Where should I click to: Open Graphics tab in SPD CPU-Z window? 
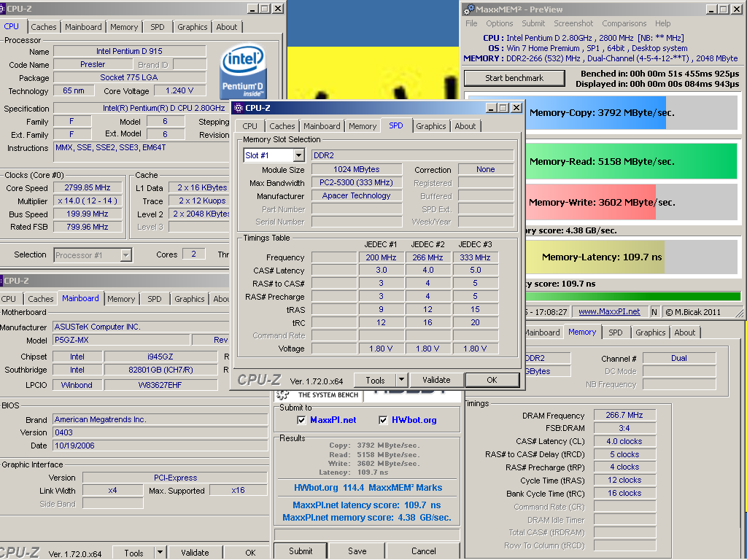pos(430,126)
